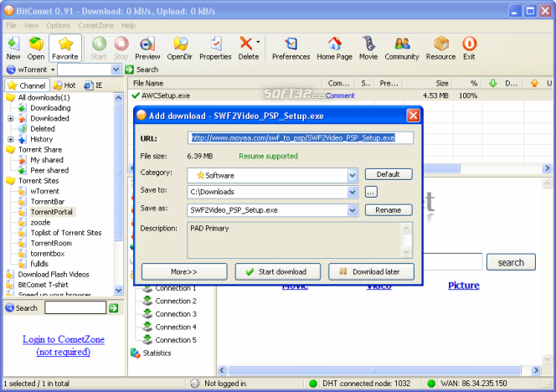
Task: Click the browse folder ellipsis button
Action: (x=371, y=192)
